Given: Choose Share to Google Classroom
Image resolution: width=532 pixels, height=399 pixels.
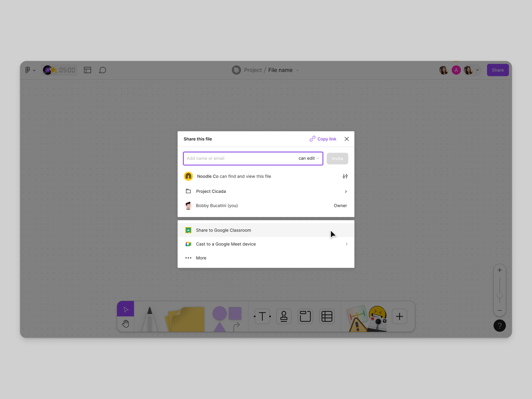Looking at the screenshot, I should tap(223, 230).
